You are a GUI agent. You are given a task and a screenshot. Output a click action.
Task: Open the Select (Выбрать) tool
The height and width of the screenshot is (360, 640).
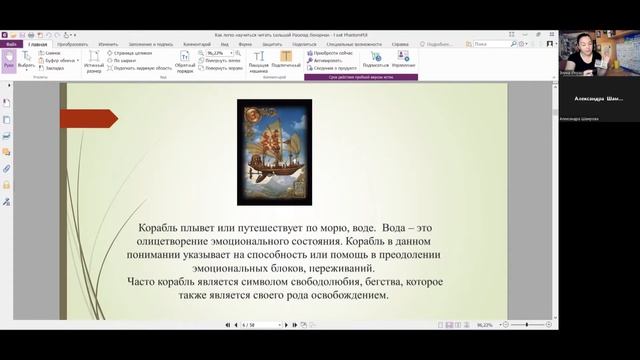27,60
